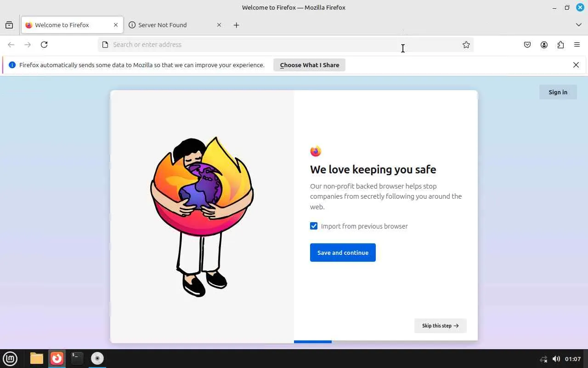Open the Save to Pocket icon
588x368 pixels.
pyautogui.click(x=527, y=45)
